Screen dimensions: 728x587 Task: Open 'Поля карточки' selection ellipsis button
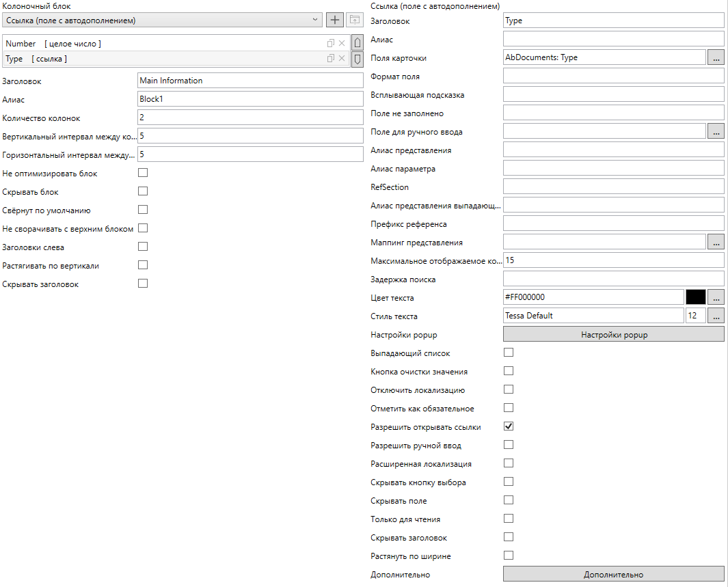pos(716,57)
